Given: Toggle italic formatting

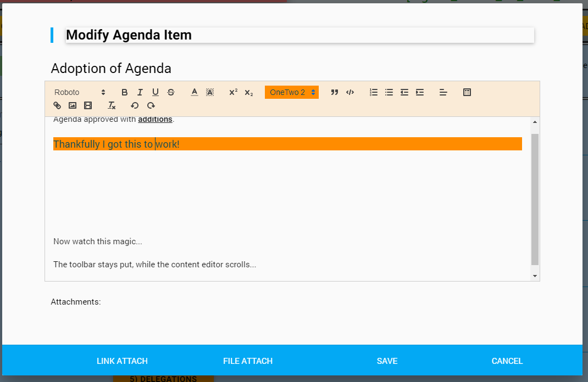Looking at the screenshot, I should point(140,92).
